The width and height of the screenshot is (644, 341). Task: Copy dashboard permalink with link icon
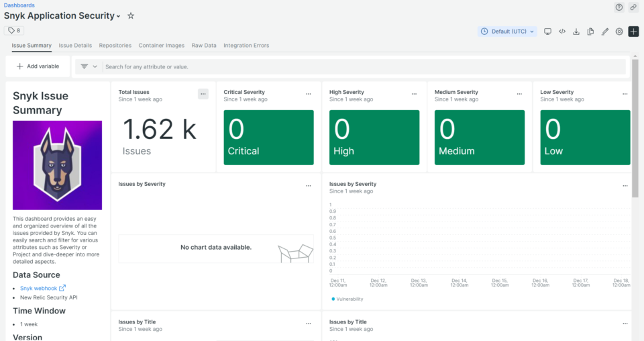pyautogui.click(x=633, y=7)
